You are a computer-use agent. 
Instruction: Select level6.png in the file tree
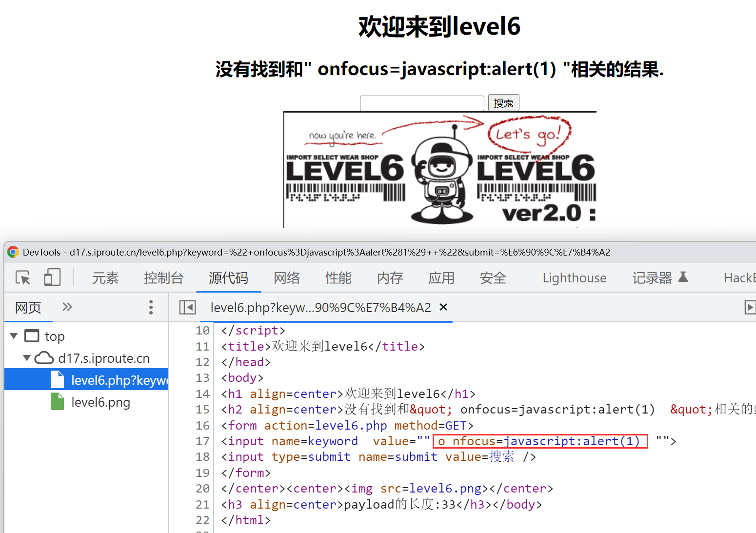click(100, 402)
